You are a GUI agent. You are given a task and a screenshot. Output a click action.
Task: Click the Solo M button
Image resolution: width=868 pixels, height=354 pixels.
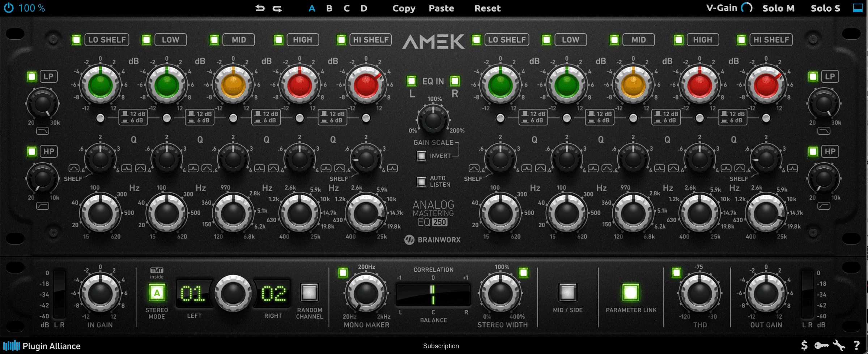click(x=778, y=8)
